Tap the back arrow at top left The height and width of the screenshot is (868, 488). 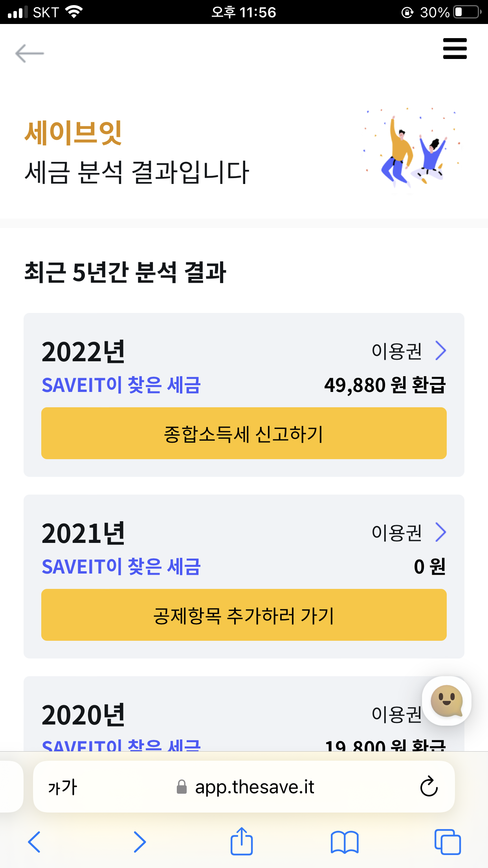(29, 53)
